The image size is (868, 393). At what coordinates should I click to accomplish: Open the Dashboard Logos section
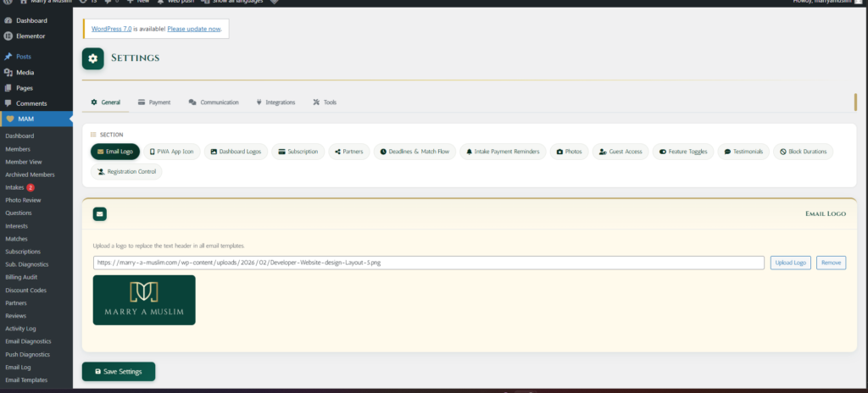click(236, 152)
